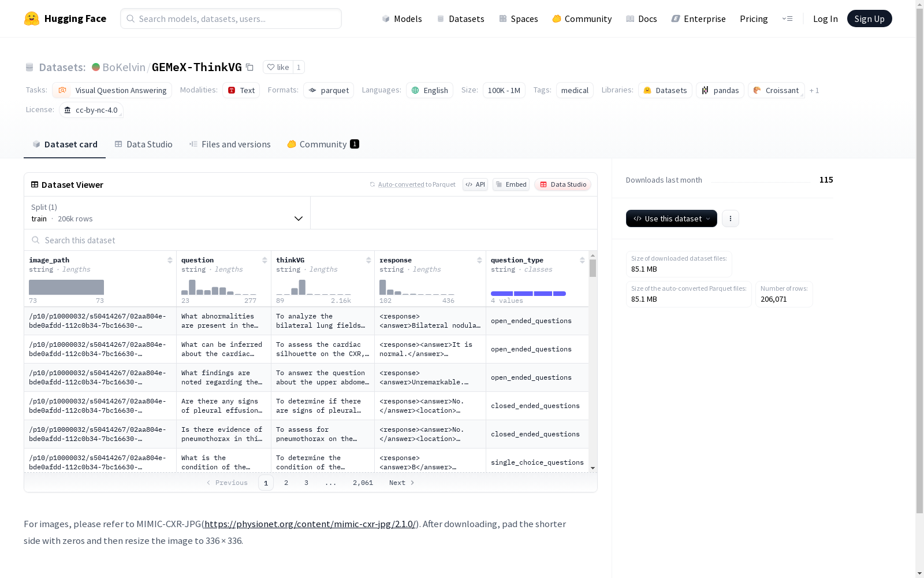
Task: Click the 100K - 1M size tag
Action: (504, 90)
